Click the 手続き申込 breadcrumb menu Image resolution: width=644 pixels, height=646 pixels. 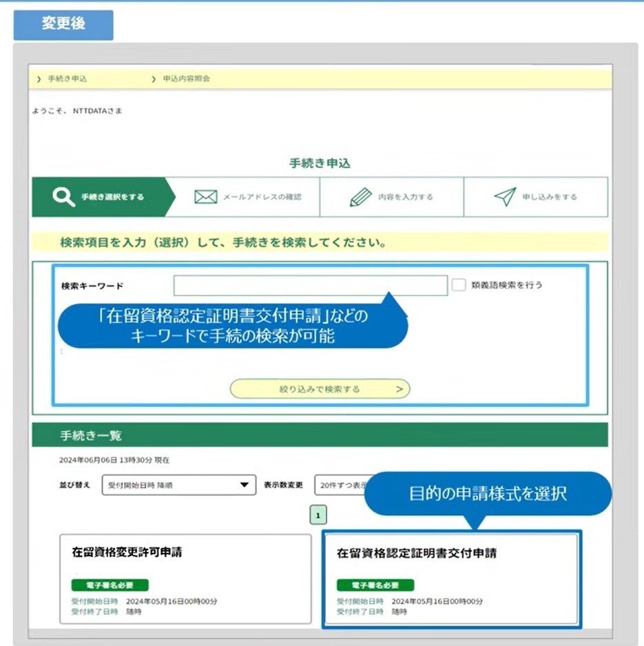point(67,79)
